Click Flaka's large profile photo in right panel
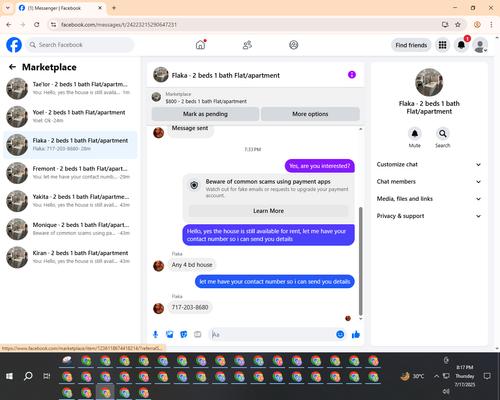Image resolution: width=500 pixels, height=400 pixels. click(x=429, y=82)
